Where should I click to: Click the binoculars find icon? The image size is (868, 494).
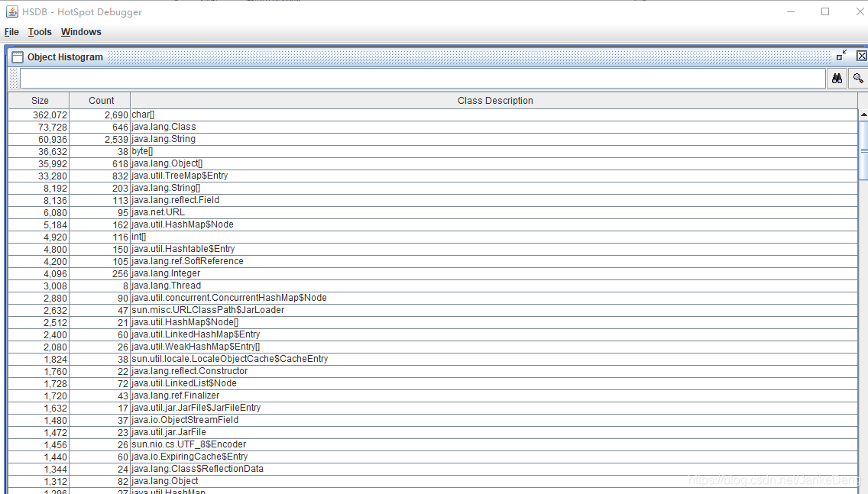(837, 79)
